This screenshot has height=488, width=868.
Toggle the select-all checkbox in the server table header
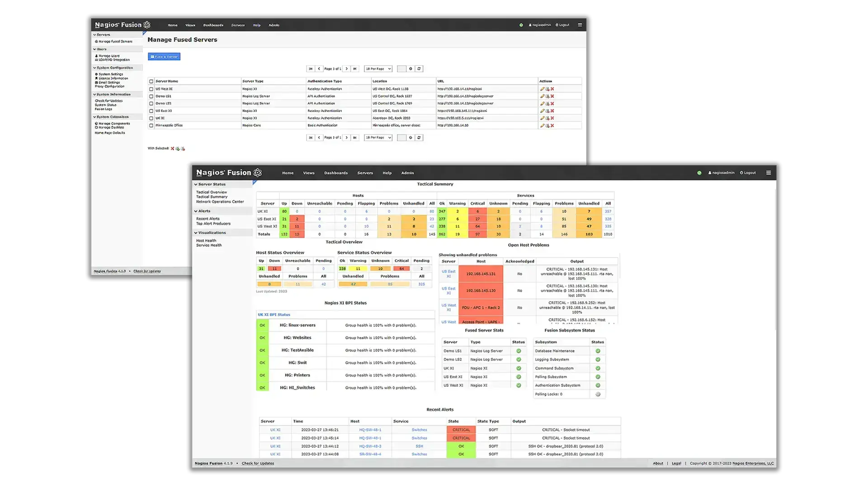(x=151, y=81)
